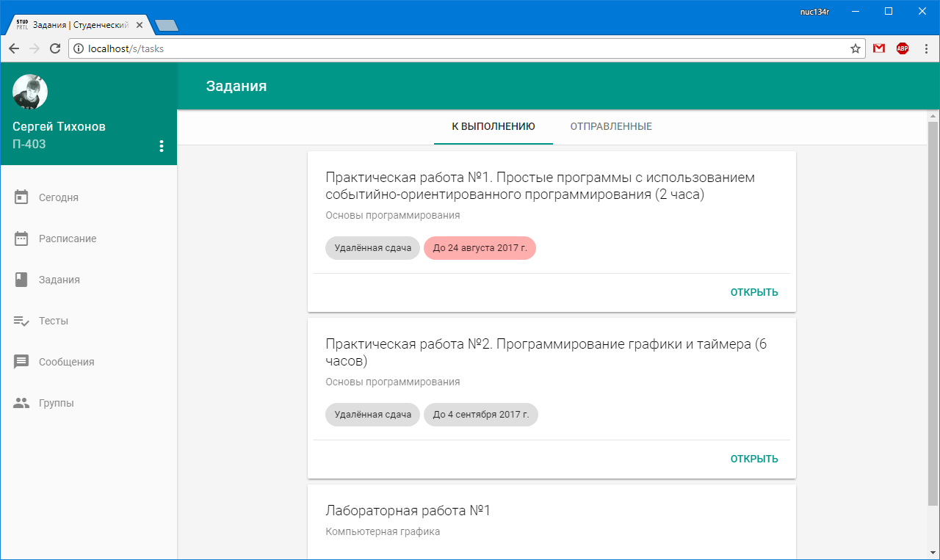Viewport: 940px width, 560px height.
Task: Open Практическая работа №2 via ОТКРЫТЬ
Action: (753, 458)
